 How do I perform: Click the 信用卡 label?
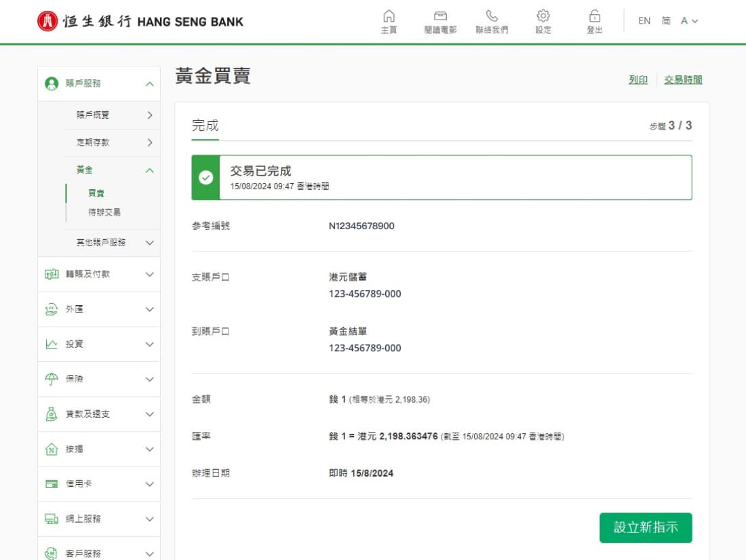click(79, 484)
